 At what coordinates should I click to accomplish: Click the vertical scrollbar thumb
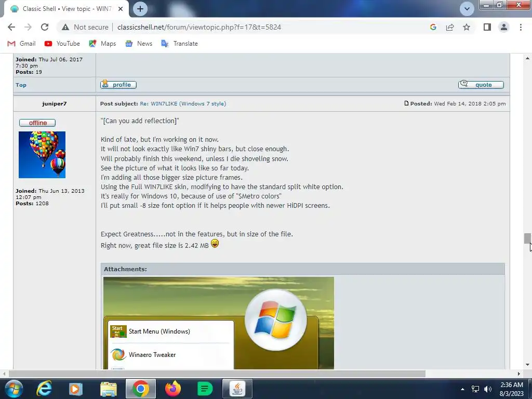(x=527, y=238)
